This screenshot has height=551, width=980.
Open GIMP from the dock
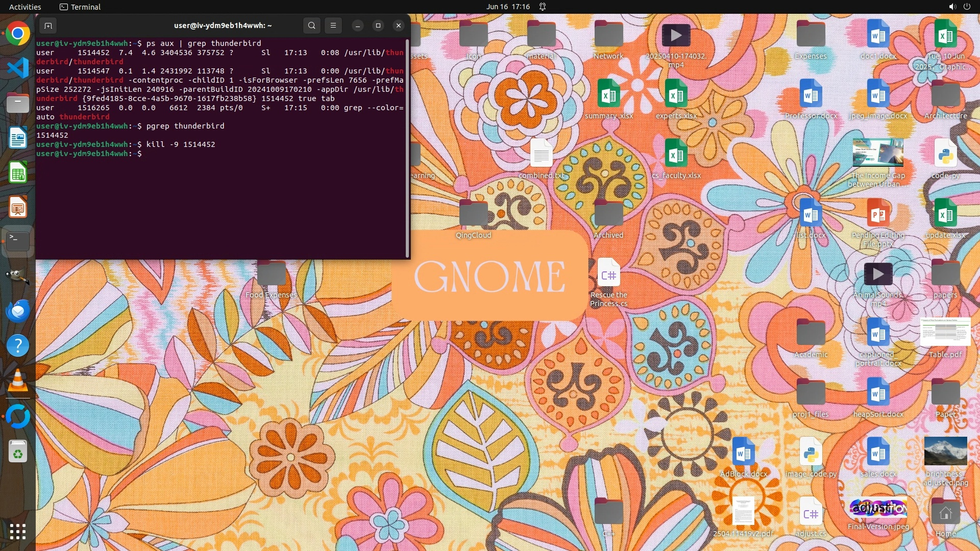point(18,276)
